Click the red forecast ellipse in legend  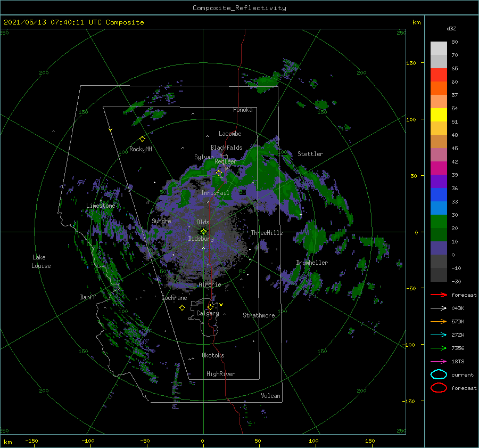pos(439,388)
